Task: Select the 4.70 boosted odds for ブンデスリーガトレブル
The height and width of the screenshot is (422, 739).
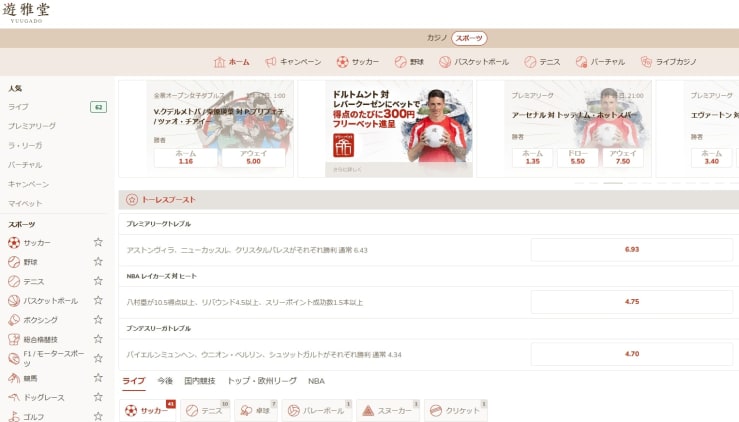Action: 632,354
